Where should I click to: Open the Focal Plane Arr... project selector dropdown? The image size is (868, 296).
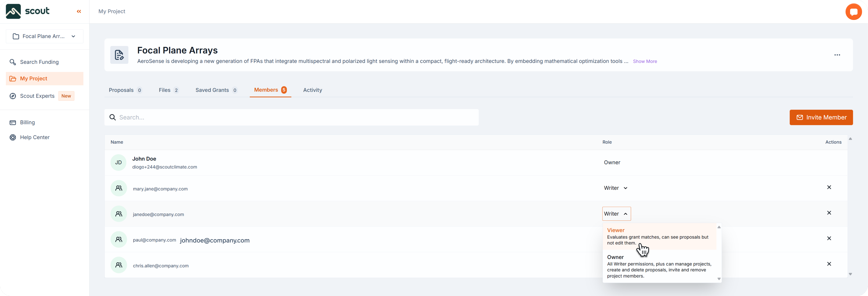(45, 36)
